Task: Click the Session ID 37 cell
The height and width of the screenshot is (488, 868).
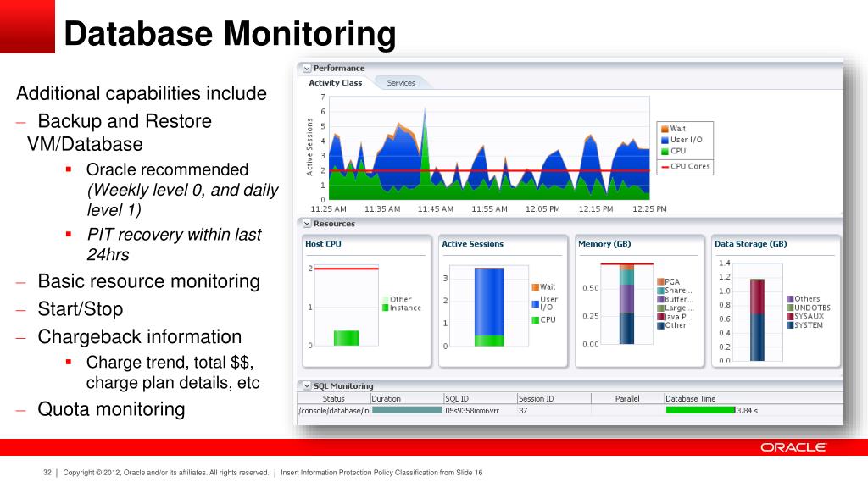Action: tap(523, 411)
